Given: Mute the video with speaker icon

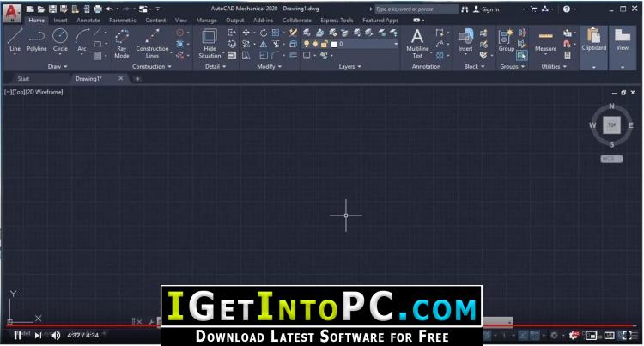Looking at the screenshot, I should [x=56, y=336].
